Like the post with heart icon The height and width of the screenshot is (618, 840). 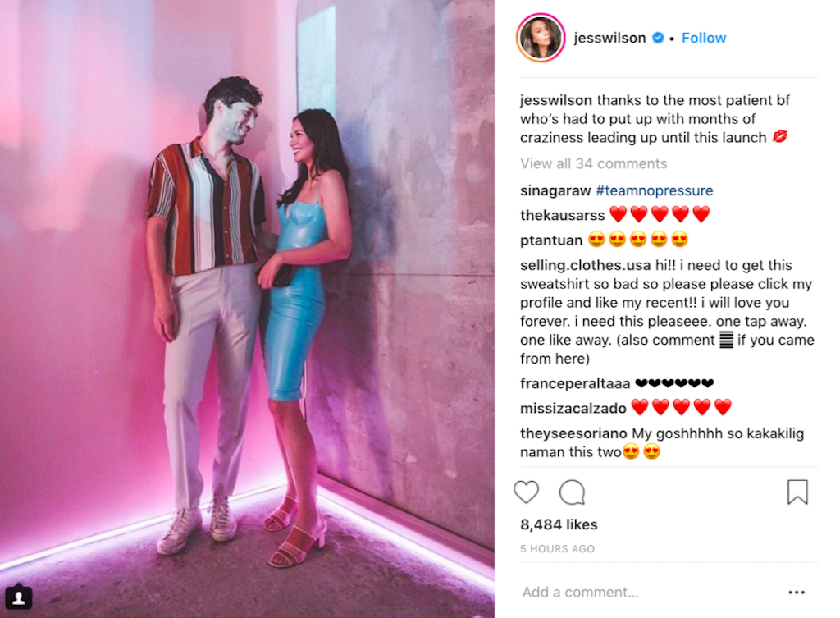(x=526, y=492)
